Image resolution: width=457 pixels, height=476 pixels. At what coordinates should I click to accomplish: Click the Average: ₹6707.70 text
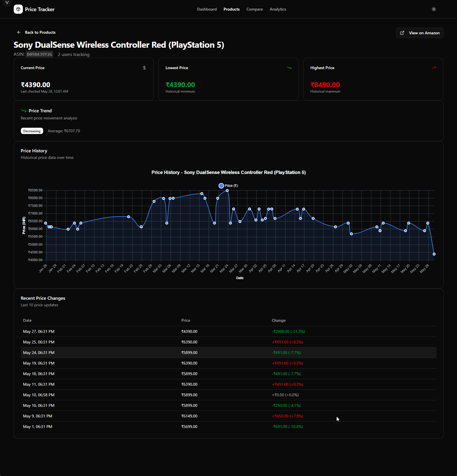coord(64,131)
